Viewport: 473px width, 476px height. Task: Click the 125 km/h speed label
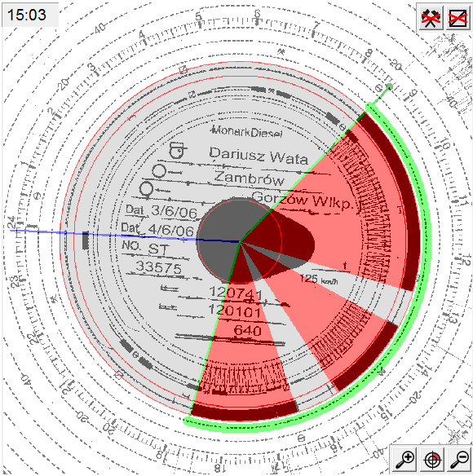click(318, 280)
